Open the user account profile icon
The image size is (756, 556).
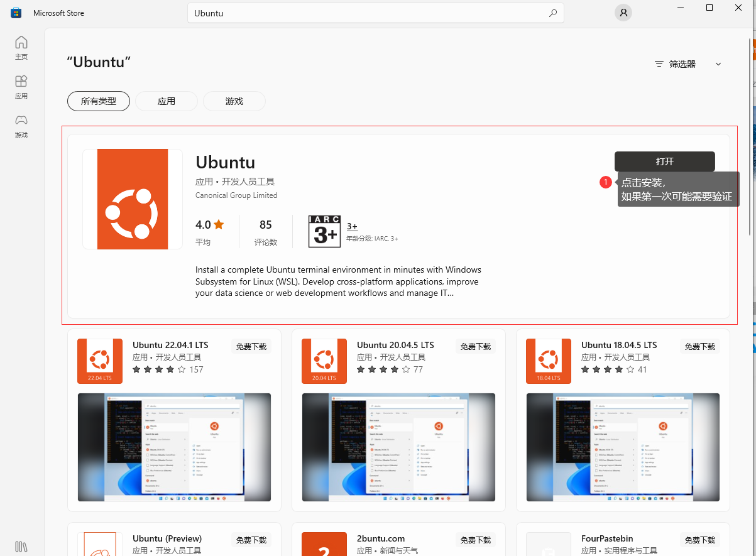623,13
